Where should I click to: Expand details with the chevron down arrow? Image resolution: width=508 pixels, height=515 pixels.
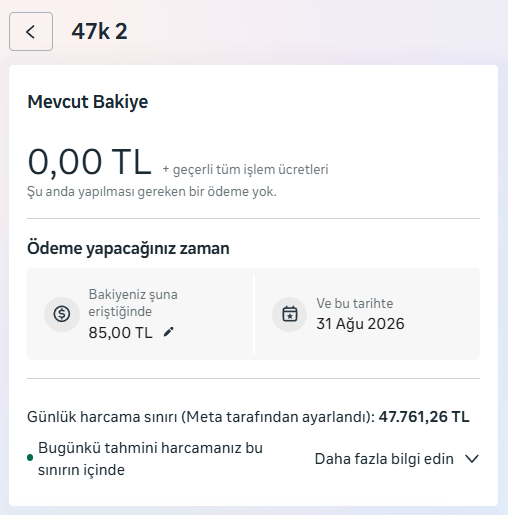472,459
